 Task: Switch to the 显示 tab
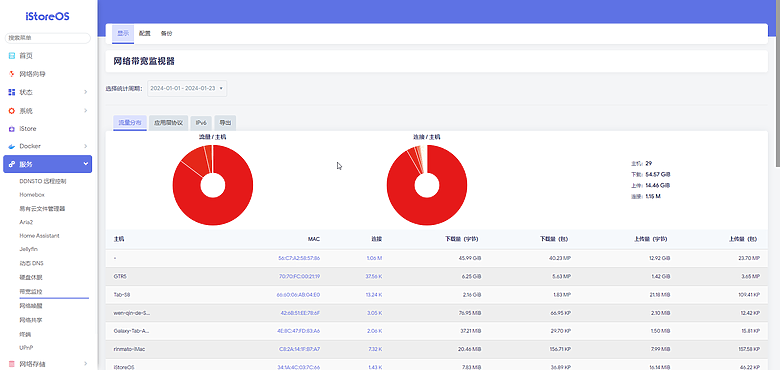[123, 33]
